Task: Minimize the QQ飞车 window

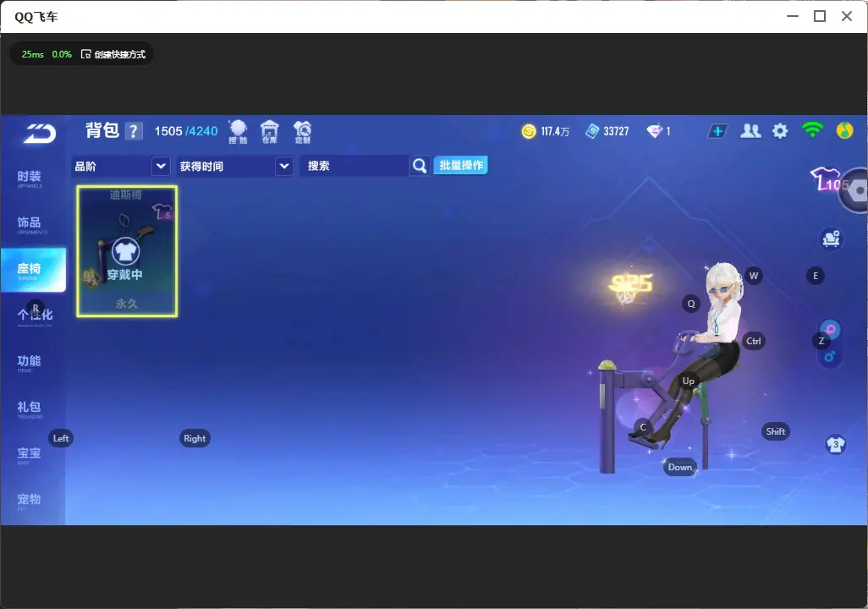Action: 793,17
